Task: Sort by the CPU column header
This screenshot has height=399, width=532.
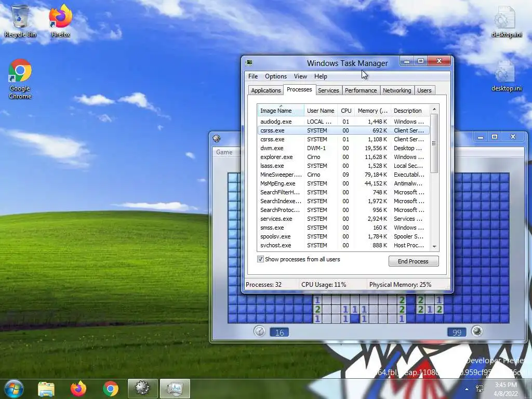Action: pyautogui.click(x=346, y=111)
